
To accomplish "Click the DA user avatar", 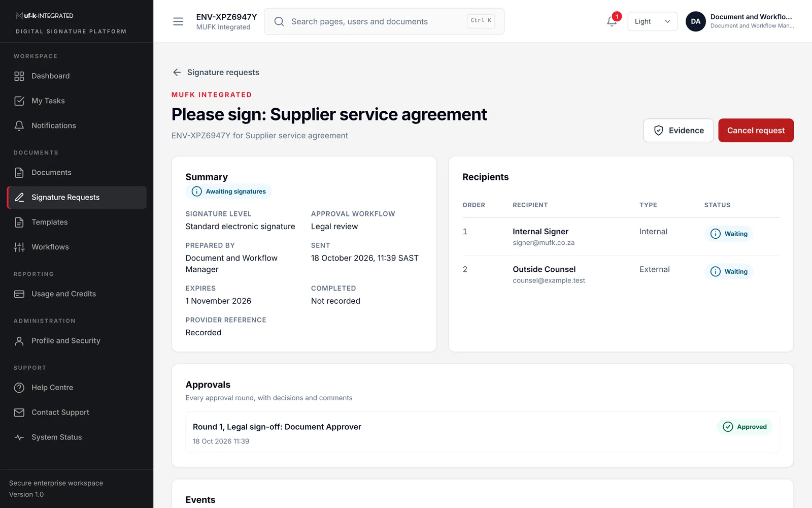I will tap(696, 21).
